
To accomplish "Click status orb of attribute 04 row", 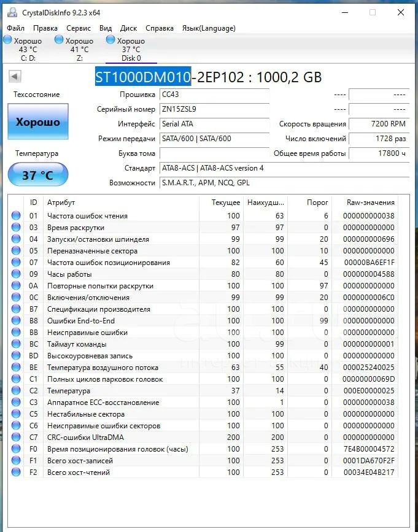I will [16, 239].
